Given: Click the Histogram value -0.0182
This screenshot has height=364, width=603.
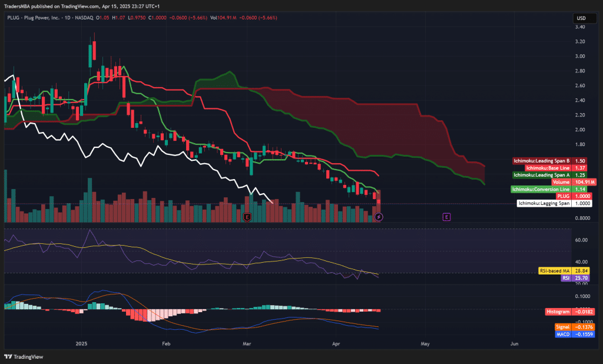Looking at the screenshot, I should pyautogui.click(x=584, y=312).
